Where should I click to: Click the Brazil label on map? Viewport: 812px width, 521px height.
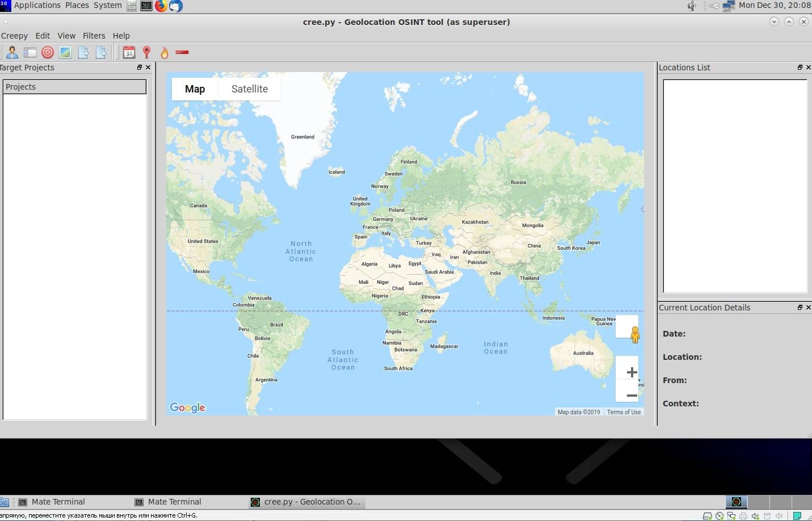click(276, 325)
